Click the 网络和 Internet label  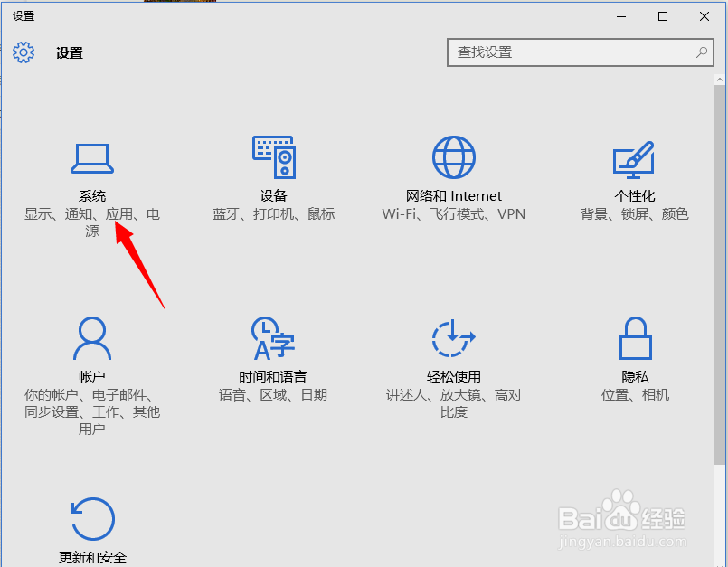click(x=454, y=196)
